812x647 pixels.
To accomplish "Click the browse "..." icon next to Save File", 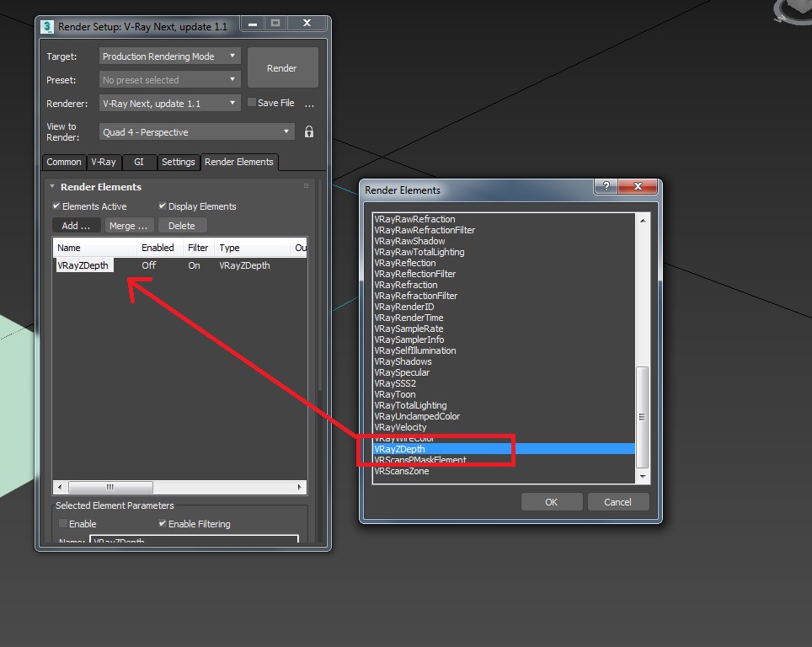I will tap(310, 103).
